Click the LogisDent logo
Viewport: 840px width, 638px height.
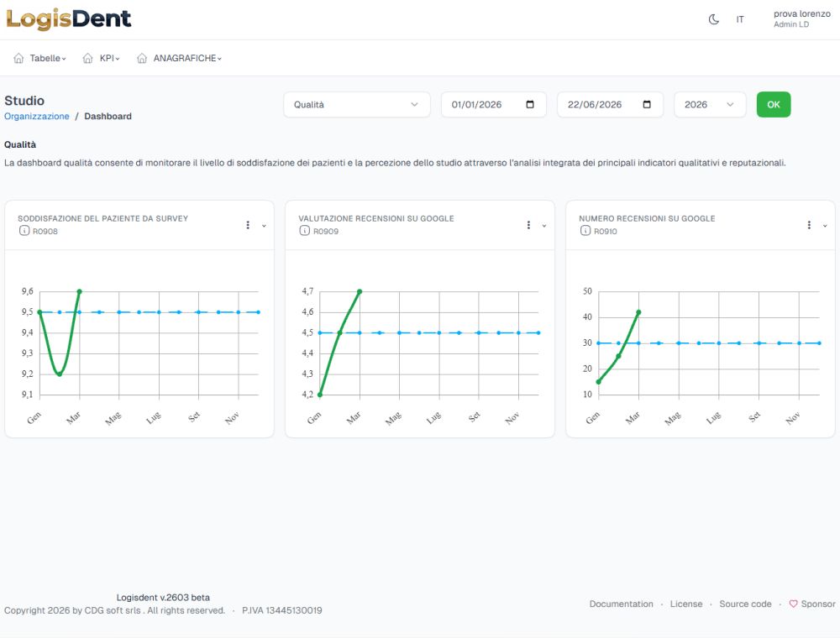pos(68,19)
